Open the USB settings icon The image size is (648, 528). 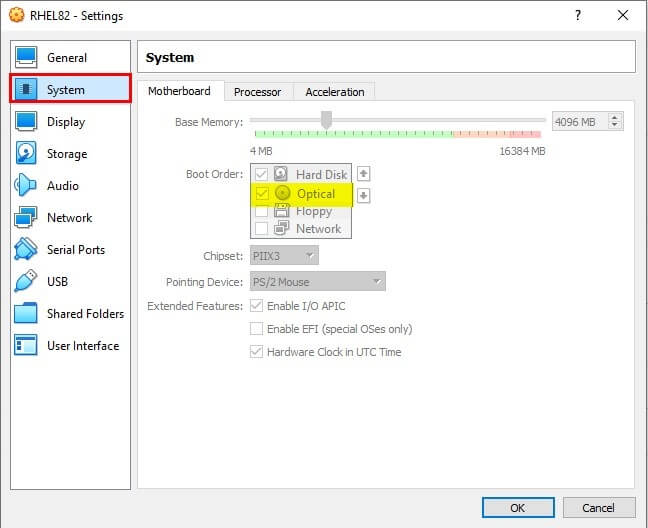point(26,282)
